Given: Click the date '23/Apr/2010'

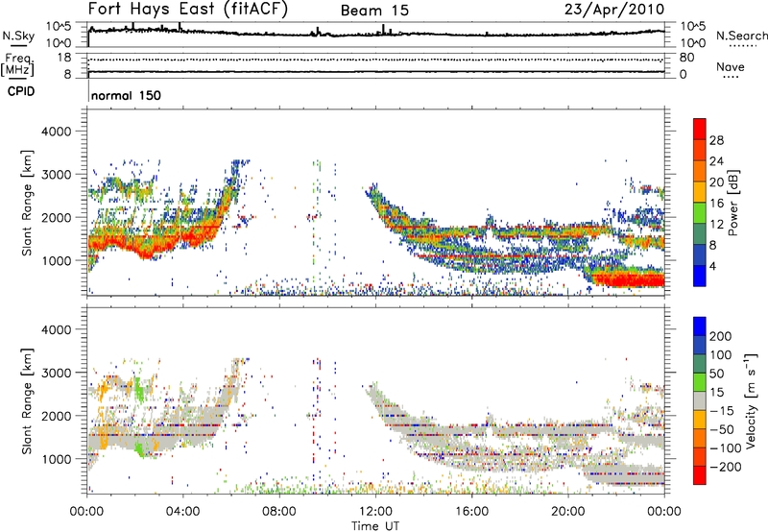Looking at the screenshot, I should (614, 10).
